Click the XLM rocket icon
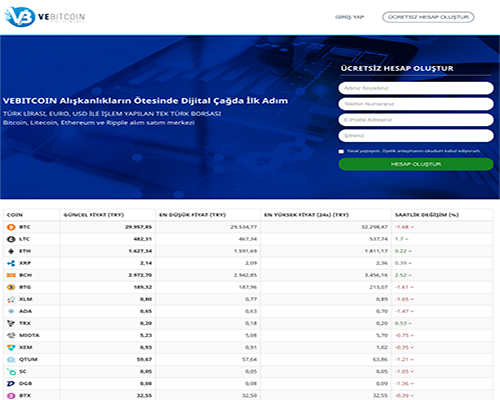This screenshot has height=400, width=500. click(x=11, y=299)
